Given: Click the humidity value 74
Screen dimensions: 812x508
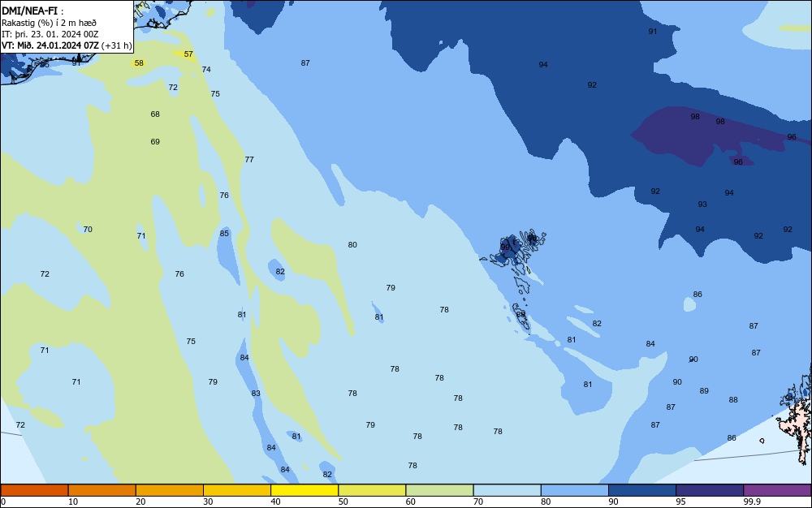Looking at the screenshot, I should (x=206, y=69).
